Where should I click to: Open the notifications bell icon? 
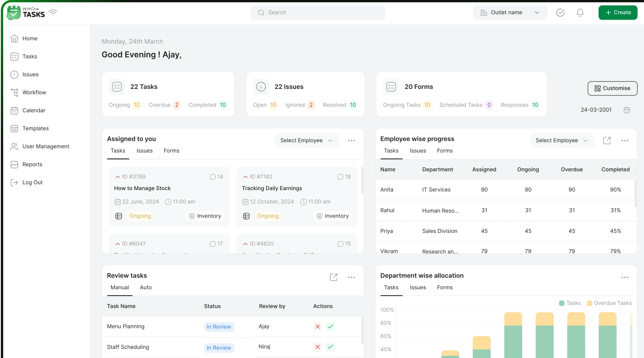(580, 13)
